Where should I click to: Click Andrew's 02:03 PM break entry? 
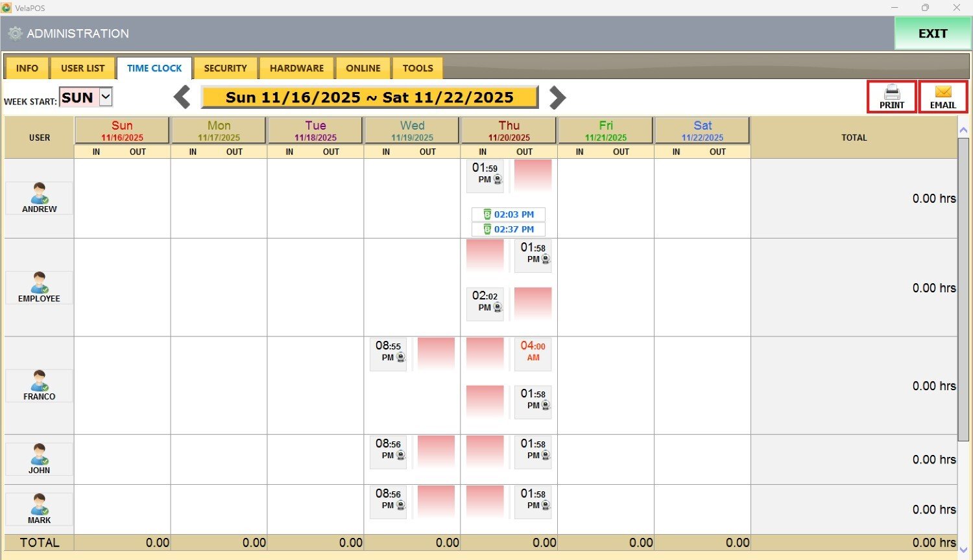pyautogui.click(x=509, y=215)
